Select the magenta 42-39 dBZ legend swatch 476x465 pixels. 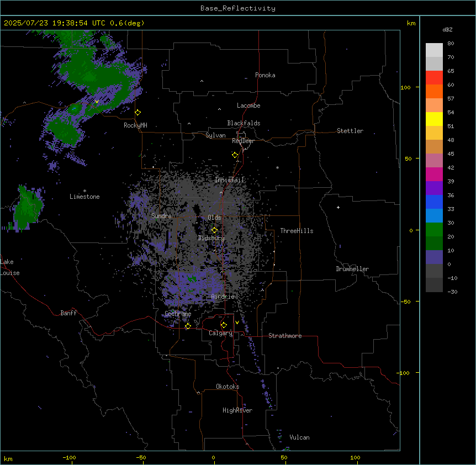(x=434, y=174)
